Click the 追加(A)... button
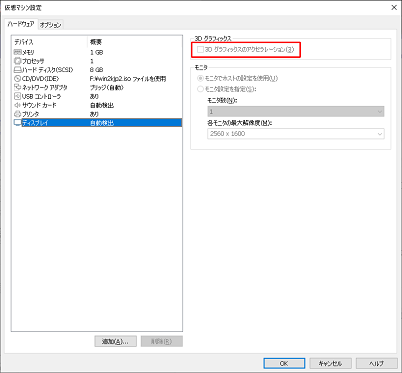This screenshot has height=373, width=402. coord(115,341)
